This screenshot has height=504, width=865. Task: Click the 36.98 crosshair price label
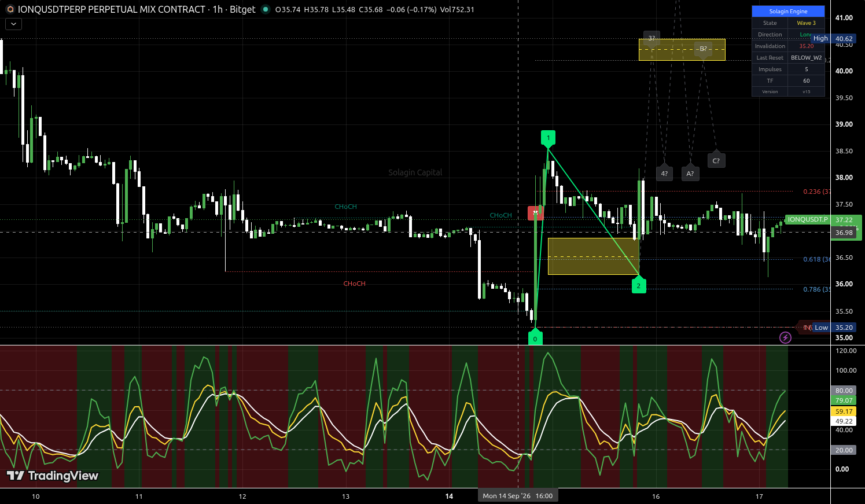844,233
